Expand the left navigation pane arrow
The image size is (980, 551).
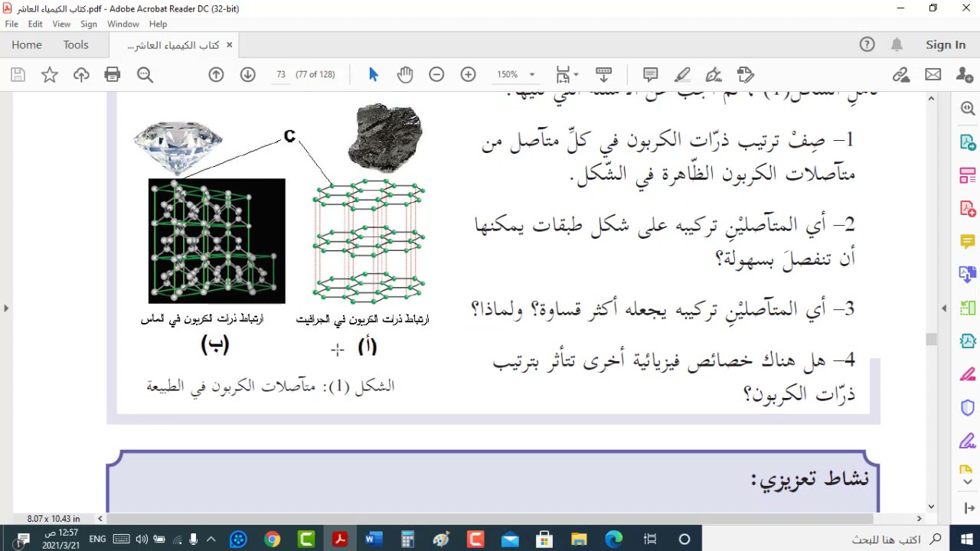(6, 308)
